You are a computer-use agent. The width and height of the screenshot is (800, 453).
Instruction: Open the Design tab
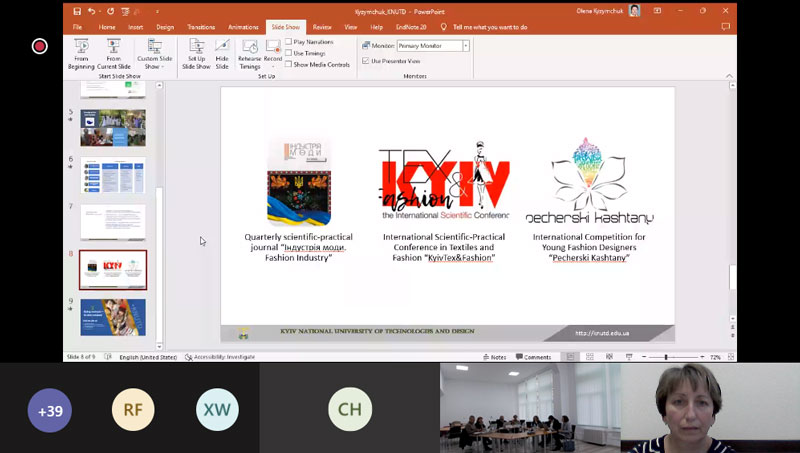click(165, 27)
